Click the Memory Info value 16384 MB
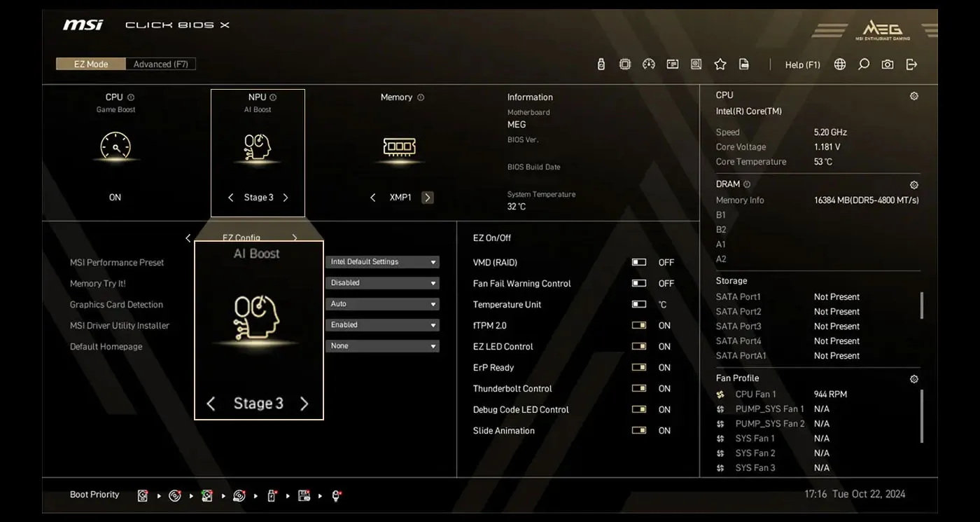This screenshot has height=522, width=980. point(867,200)
